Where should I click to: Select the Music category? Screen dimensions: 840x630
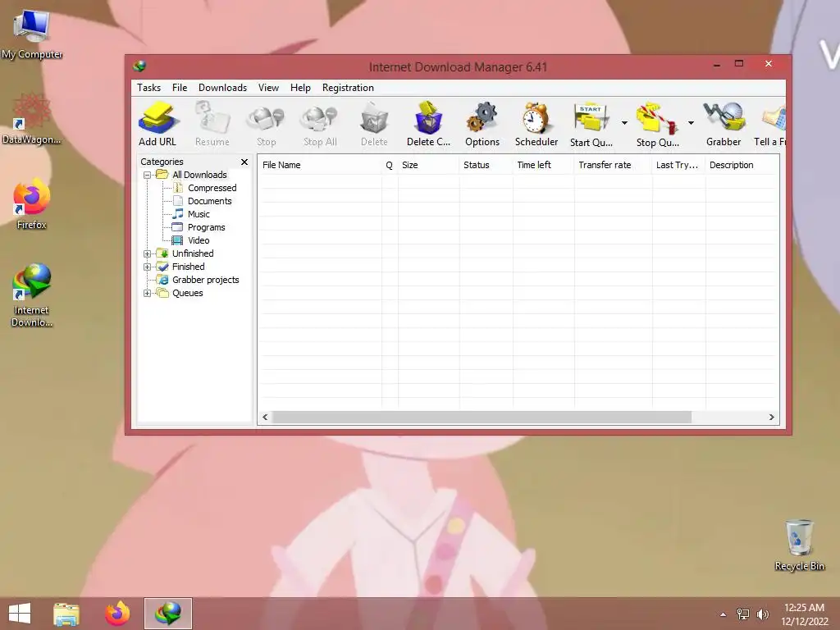[199, 214]
